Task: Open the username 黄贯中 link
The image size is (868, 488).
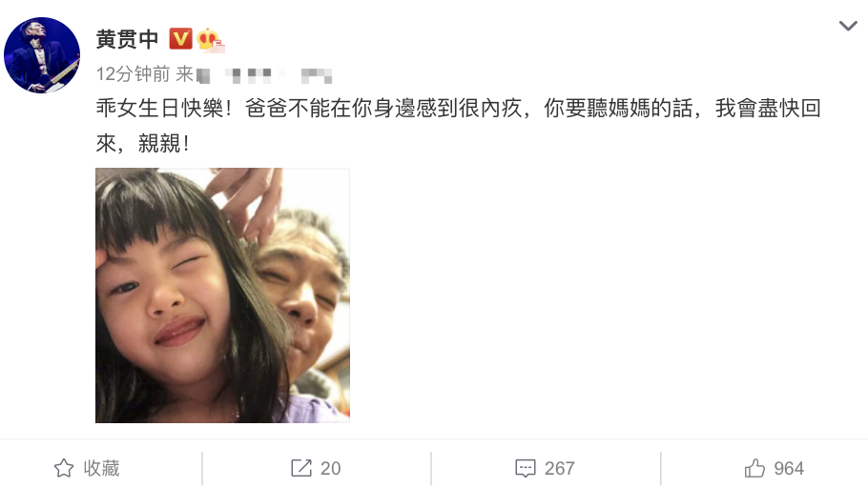Action: (127, 39)
